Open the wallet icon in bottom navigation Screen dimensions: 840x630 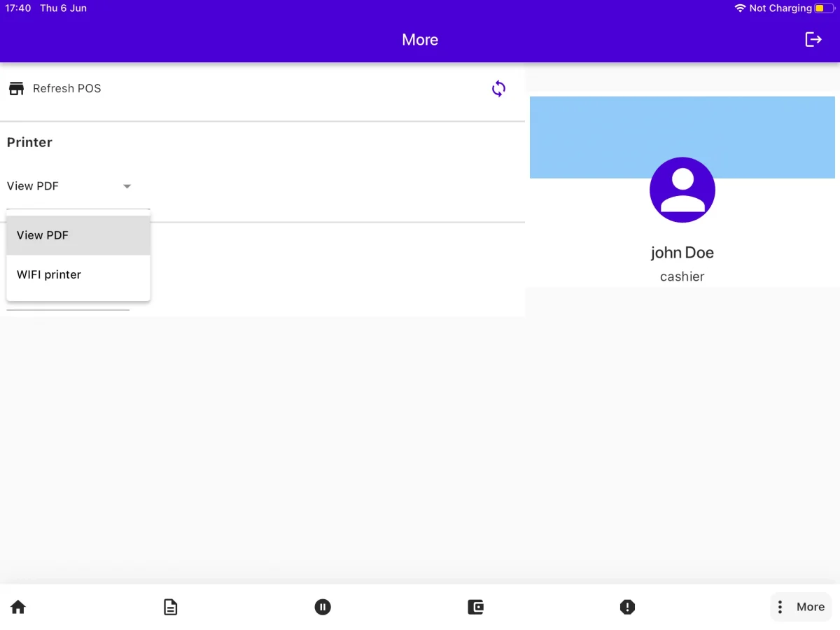pos(475,607)
